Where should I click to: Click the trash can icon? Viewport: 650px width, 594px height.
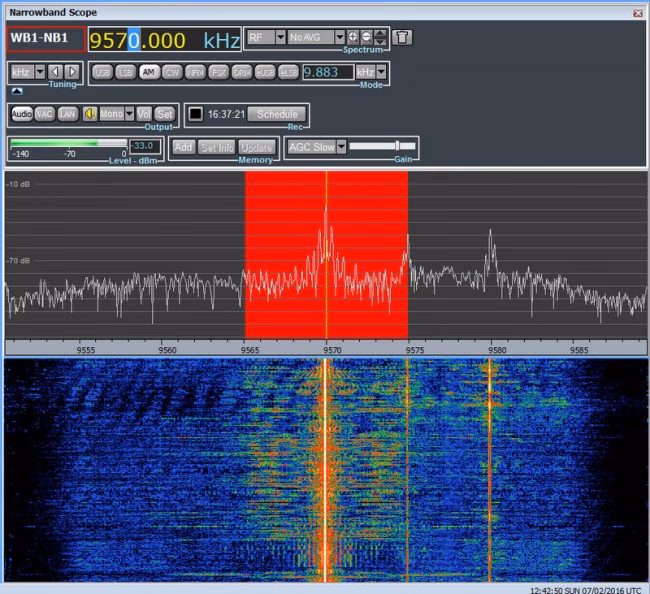pos(402,38)
